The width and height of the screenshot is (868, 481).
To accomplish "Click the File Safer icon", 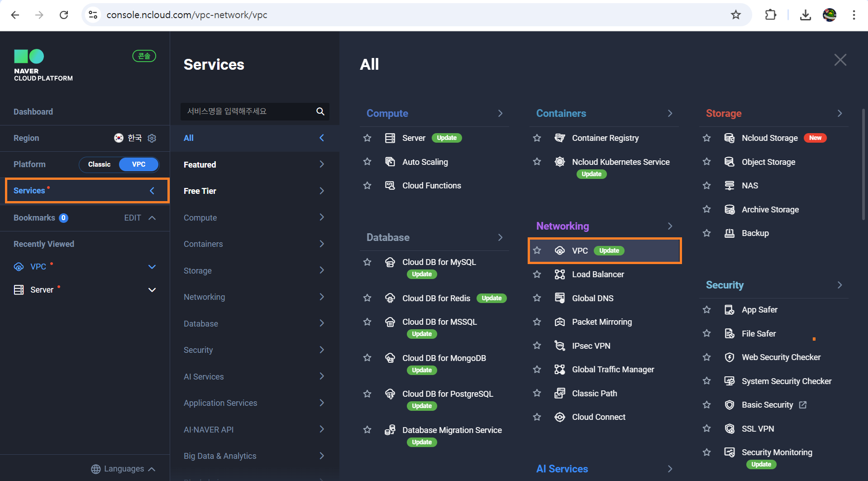I will click(x=730, y=334).
